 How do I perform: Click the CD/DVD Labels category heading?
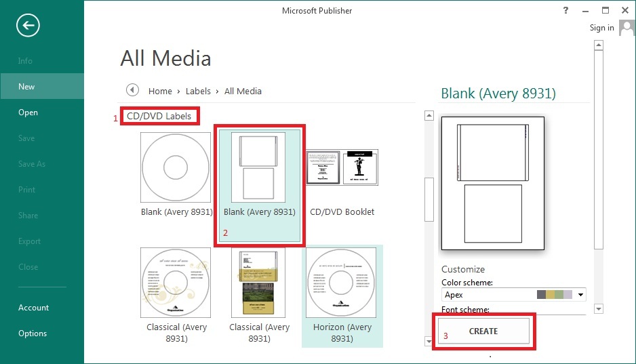point(159,117)
